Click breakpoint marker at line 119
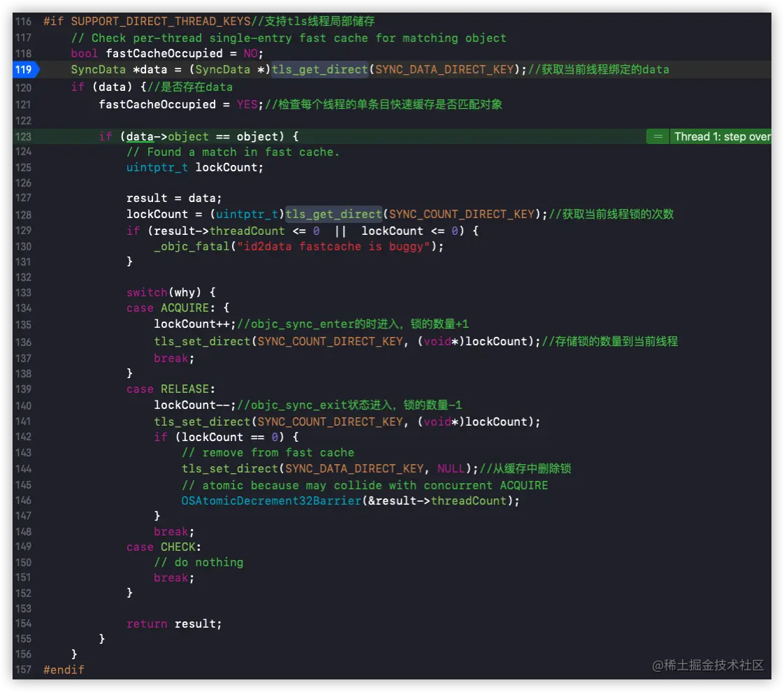Screen dimensions: 784x692 (x=25, y=69)
